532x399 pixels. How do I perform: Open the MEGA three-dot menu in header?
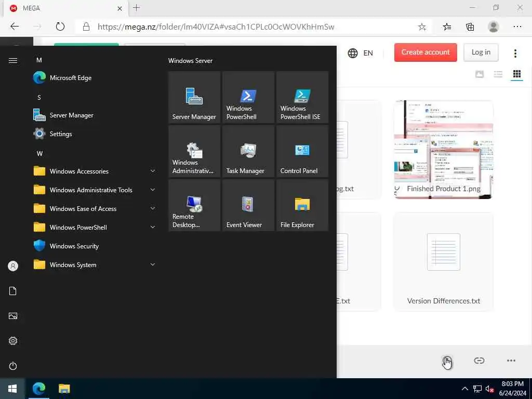[x=515, y=53]
